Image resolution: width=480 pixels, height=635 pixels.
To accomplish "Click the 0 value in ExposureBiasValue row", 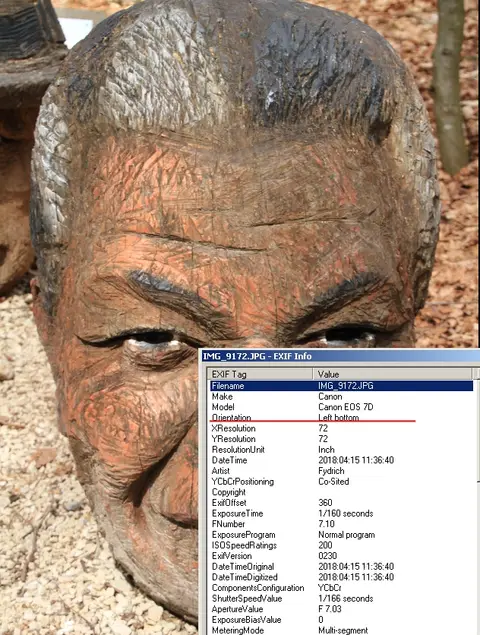I will pos(321,620).
